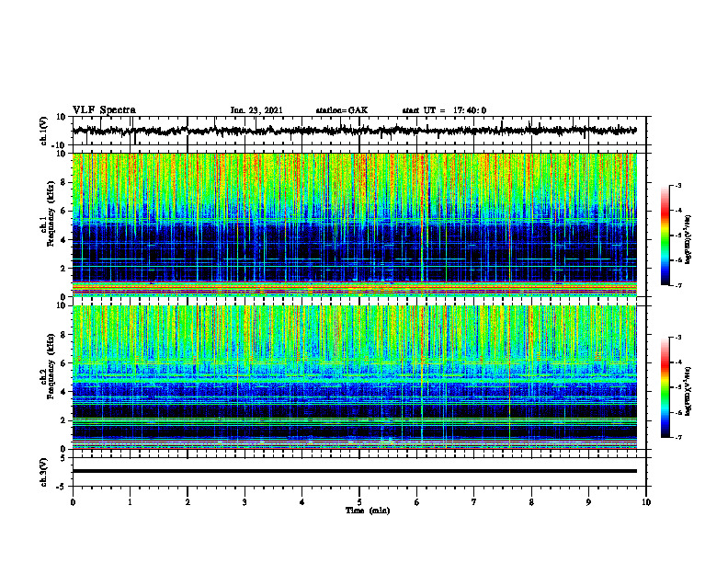Click the "-7" label on ch.2 color scale
This screenshot has width=728, height=563.
point(678,437)
